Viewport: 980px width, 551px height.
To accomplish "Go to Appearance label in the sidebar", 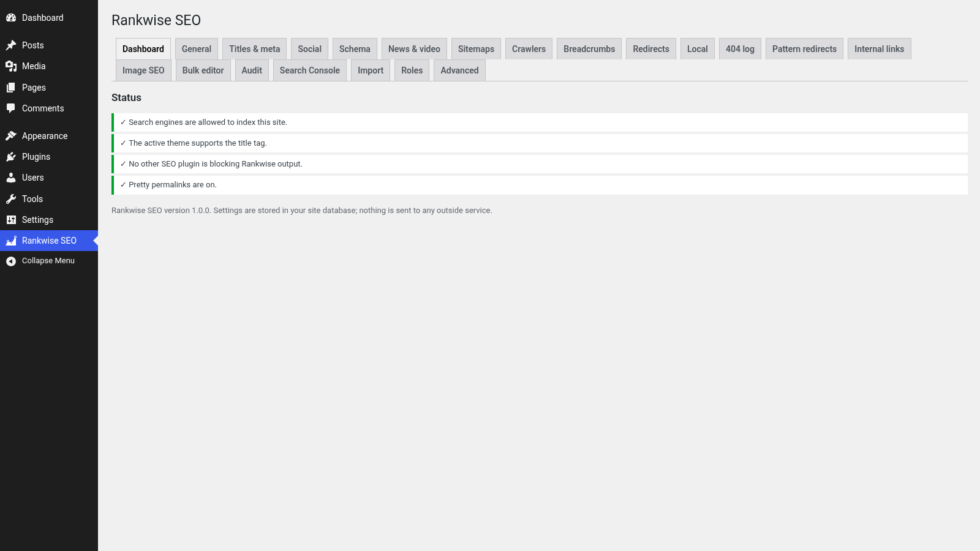I will [45, 136].
